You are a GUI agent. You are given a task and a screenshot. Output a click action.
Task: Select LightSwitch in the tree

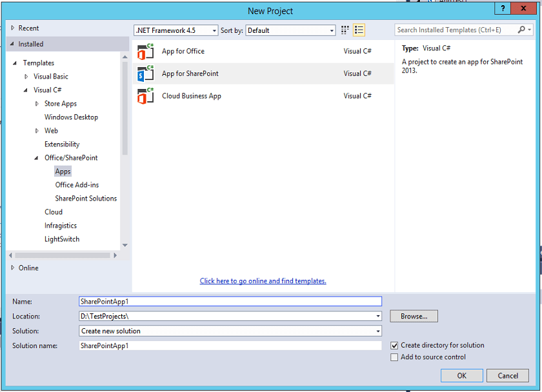click(x=62, y=239)
